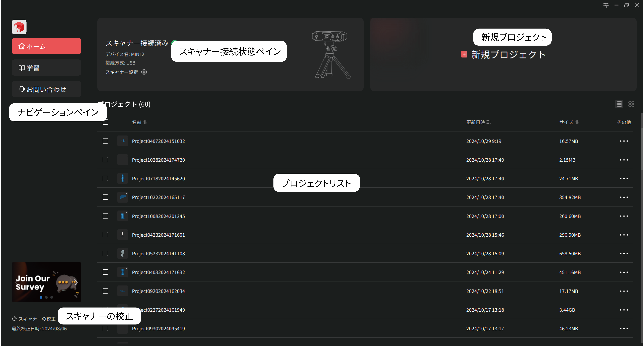This screenshot has height=347, width=644.
Task: Open more options for Project09302024095419
Action: click(x=624, y=329)
